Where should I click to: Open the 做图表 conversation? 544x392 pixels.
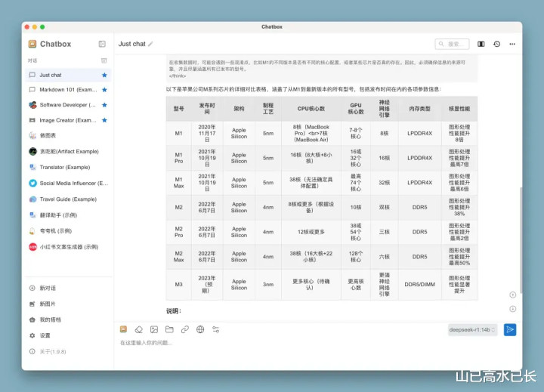point(68,135)
